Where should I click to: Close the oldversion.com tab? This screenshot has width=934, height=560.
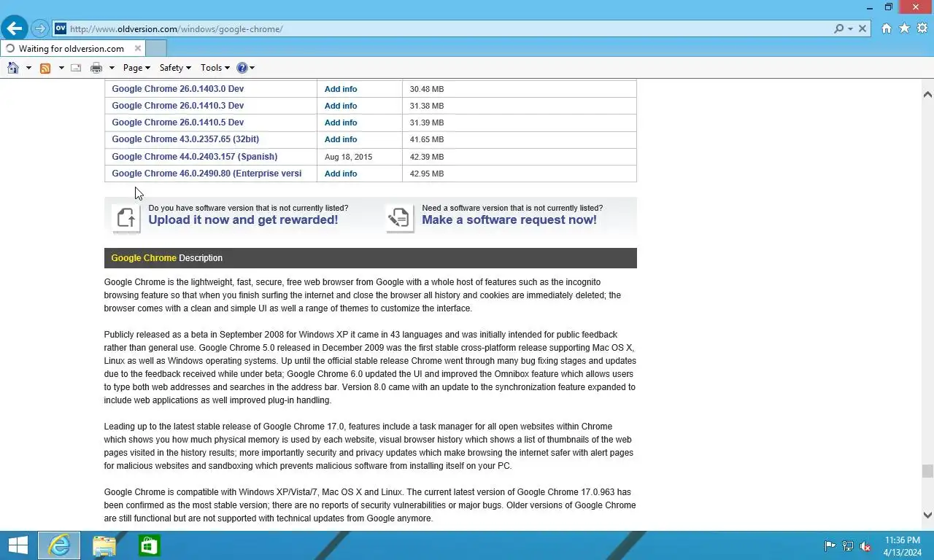pos(138,49)
